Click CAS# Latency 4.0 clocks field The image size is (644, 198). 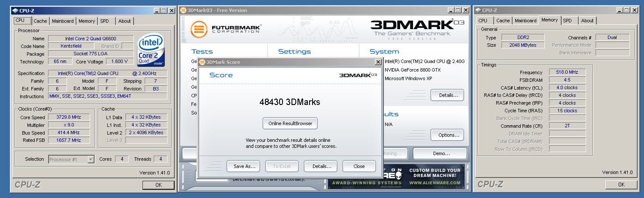coord(567,87)
